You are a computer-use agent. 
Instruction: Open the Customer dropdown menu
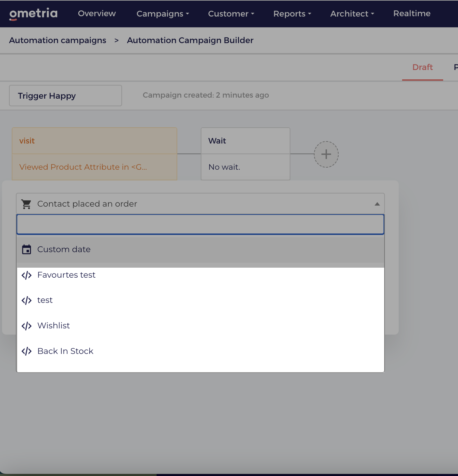[x=231, y=14]
